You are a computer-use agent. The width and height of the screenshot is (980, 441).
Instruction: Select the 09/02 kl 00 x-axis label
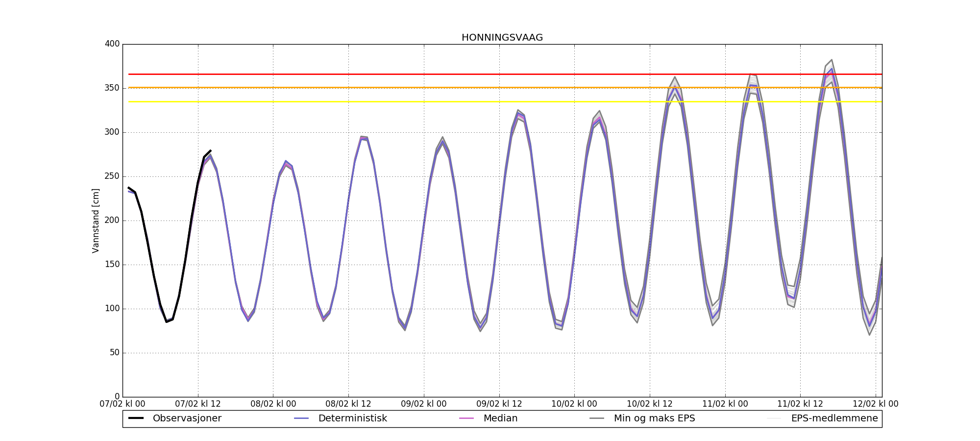[424, 404]
